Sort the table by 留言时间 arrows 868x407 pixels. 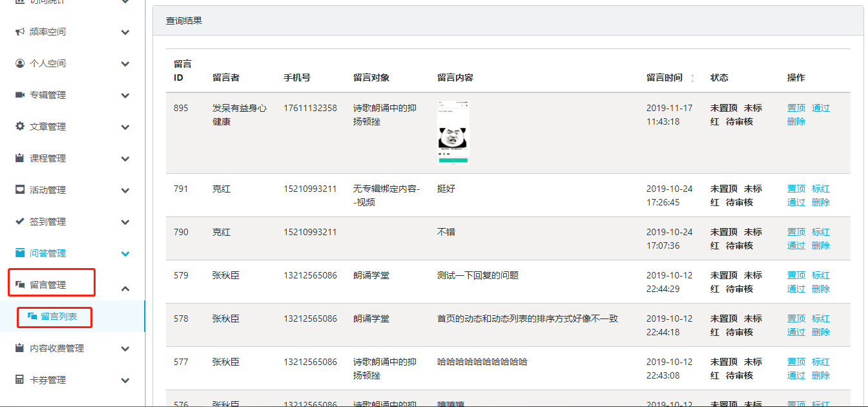[x=692, y=78]
